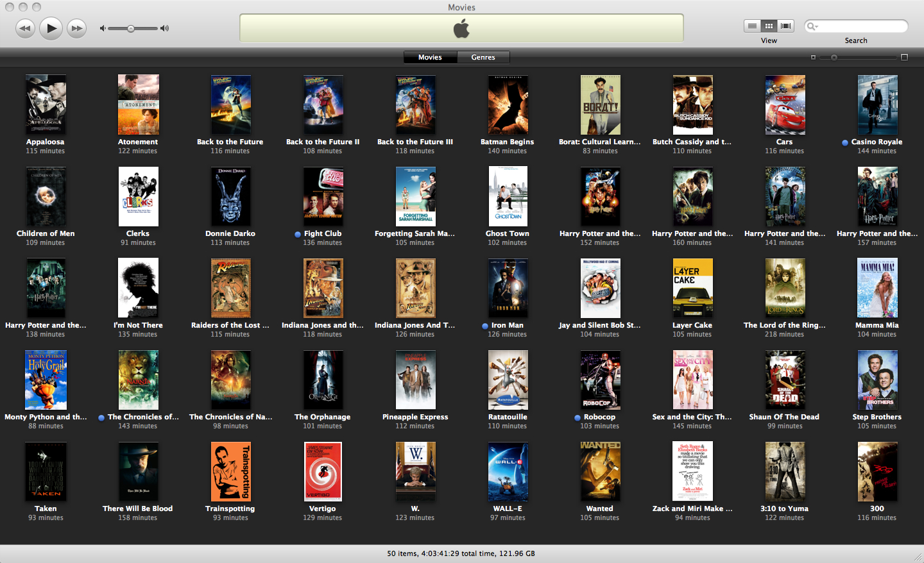The height and width of the screenshot is (563, 924).
Task: Select the Movies tab
Action: point(430,57)
